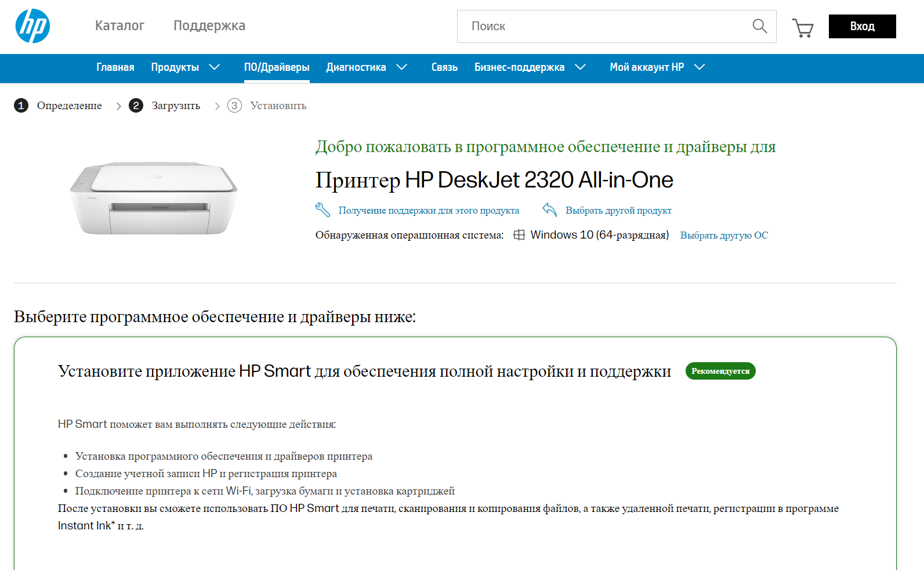The height and width of the screenshot is (570, 924).
Task: Open the shopping cart
Action: (803, 27)
